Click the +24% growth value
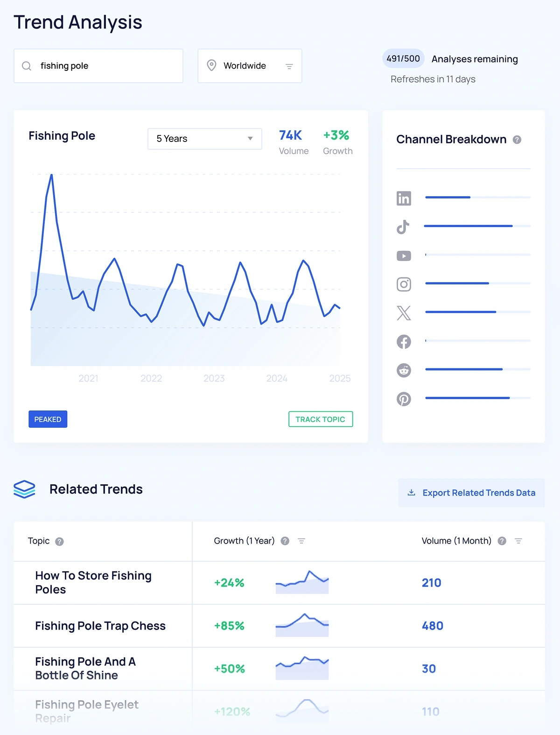The height and width of the screenshot is (735, 560). (x=229, y=583)
